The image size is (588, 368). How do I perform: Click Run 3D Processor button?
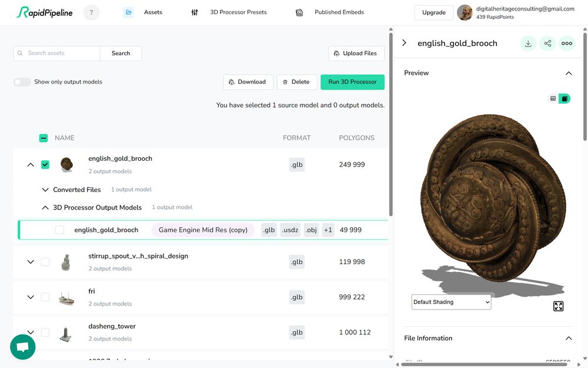[352, 82]
